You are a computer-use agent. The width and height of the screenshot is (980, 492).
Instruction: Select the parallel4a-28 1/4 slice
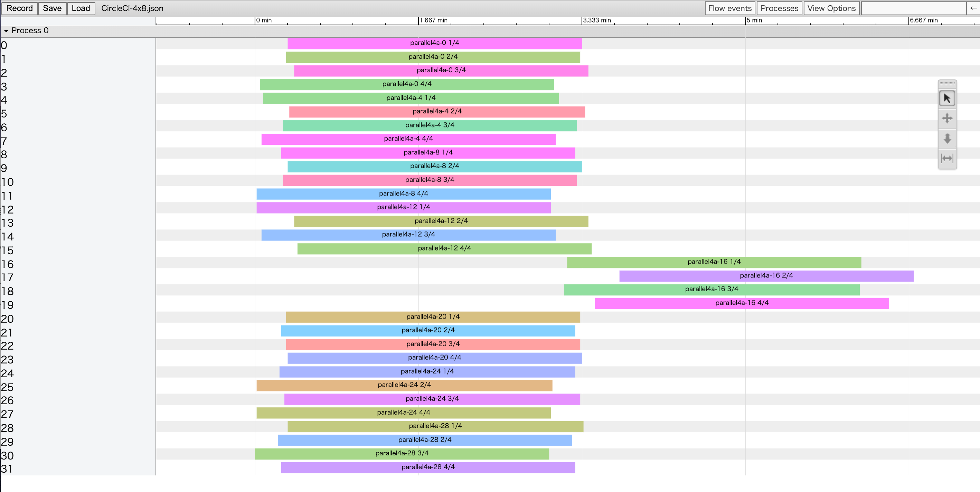[x=435, y=427]
